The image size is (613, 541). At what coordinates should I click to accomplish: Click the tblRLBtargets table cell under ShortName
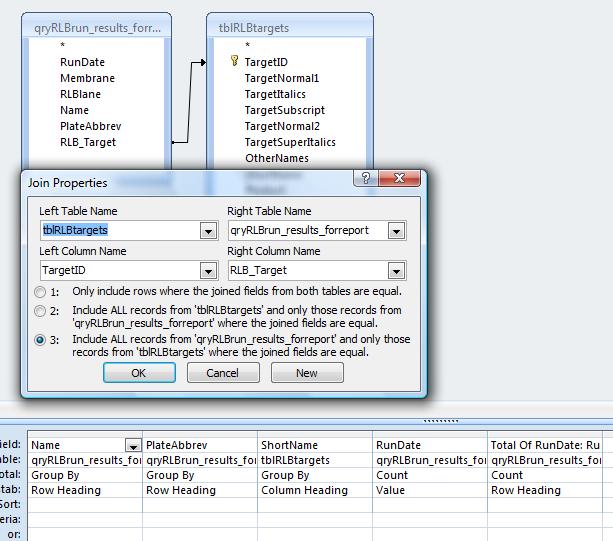tap(315, 460)
